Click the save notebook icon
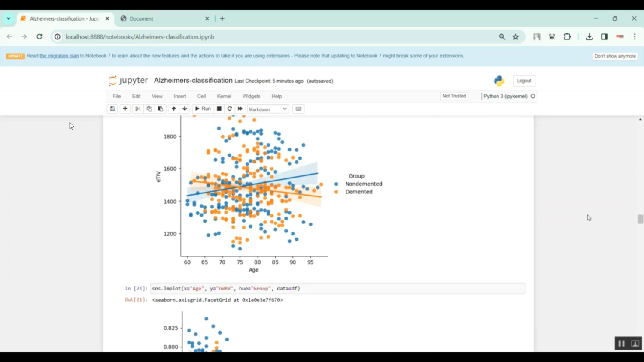Image resolution: width=644 pixels, height=362 pixels. click(x=112, y=109)
